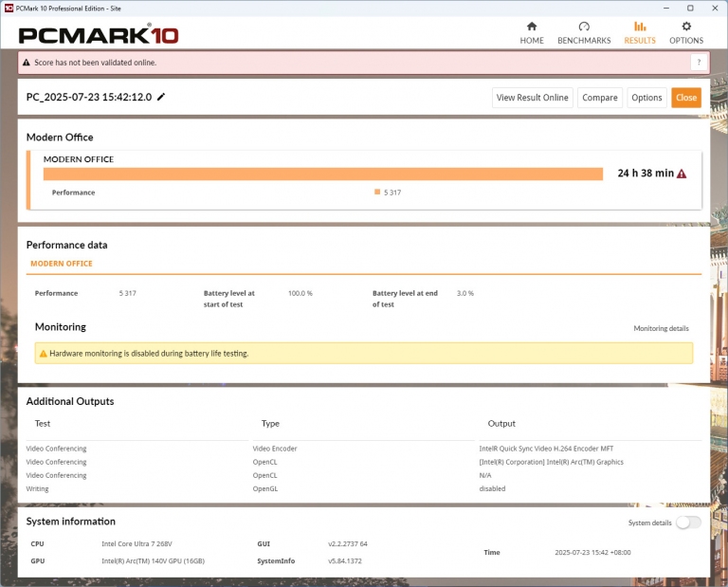The image size is (728, 587).
Task: Switch to the RESULTS tab
Action: [x=640, y=33]
